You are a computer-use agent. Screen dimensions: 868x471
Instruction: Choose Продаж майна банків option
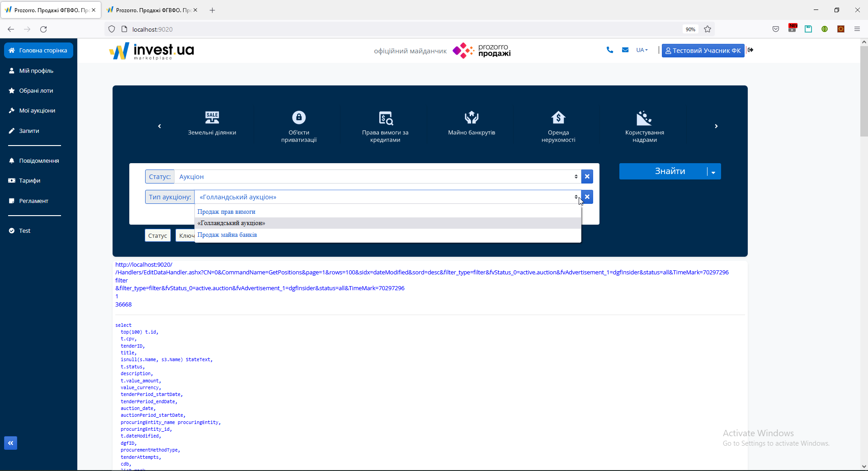pyautogui.click(x=388, y=235)
